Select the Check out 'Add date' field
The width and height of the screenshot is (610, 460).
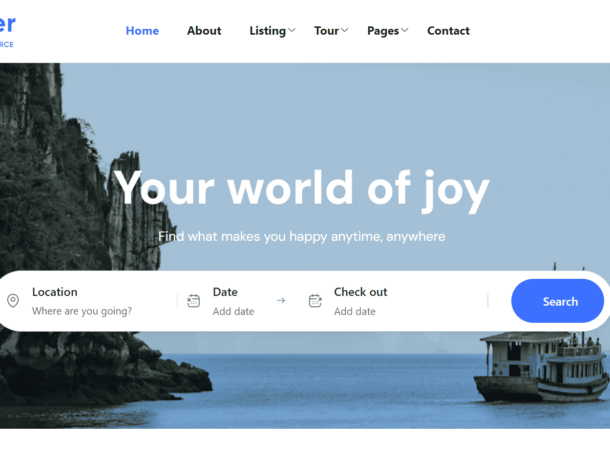click(355, 311)
